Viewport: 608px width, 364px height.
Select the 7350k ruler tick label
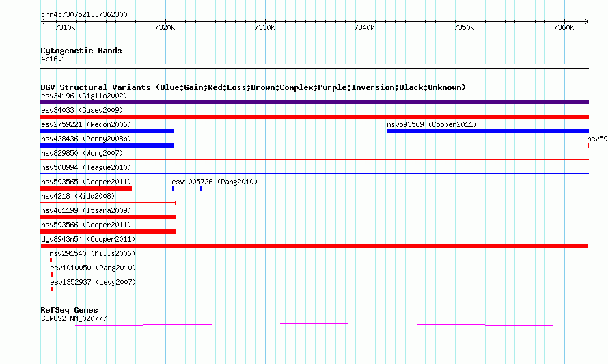tap(464, 27)
